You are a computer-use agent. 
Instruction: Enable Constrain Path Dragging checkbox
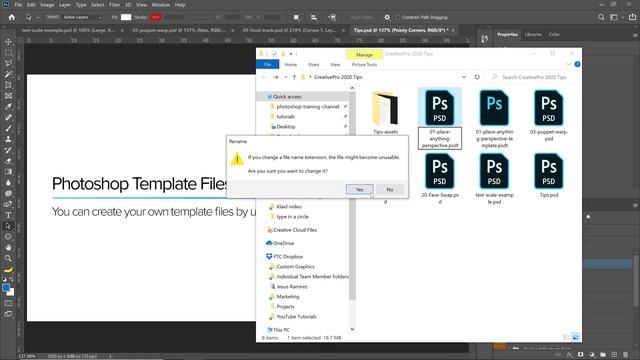[x=398, y=18]
